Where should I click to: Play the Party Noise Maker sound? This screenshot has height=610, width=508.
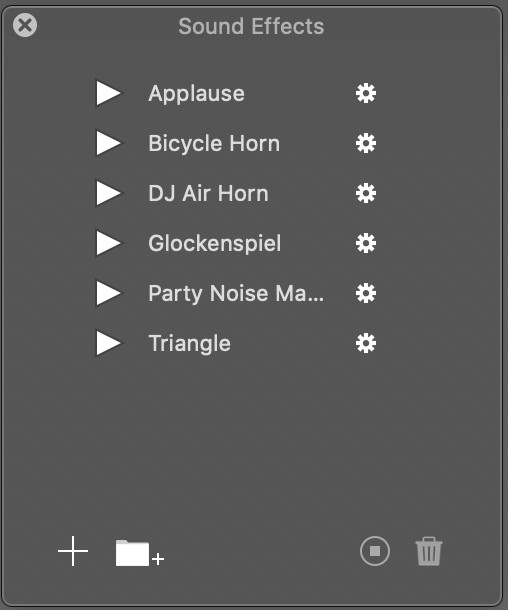click(108, 293)
